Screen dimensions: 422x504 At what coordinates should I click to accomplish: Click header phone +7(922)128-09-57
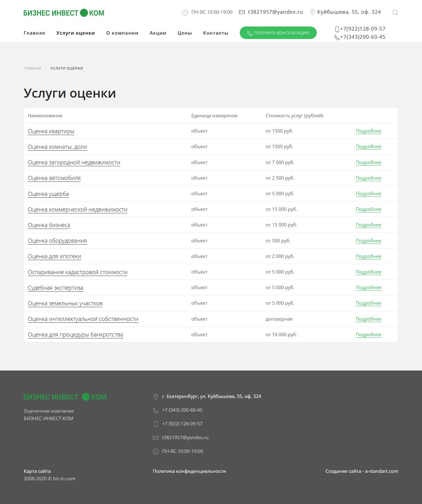pyautogui.click(x=363, y=29)
